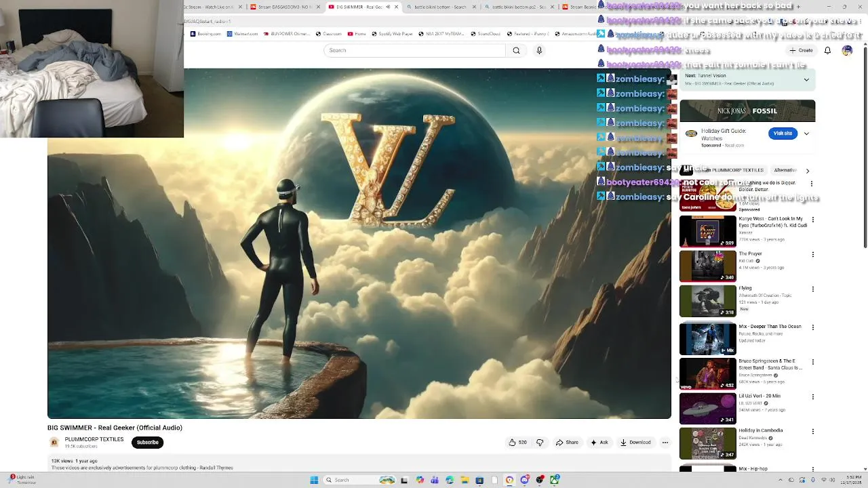868x488 pixels.
Task: Select the Alternative filter chip
Action: coord(785,170)
